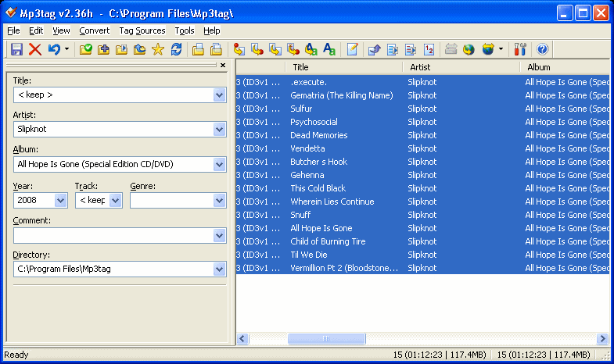Open the Tag Sources menu
This screenshot has width=614, height=364.
142,30
